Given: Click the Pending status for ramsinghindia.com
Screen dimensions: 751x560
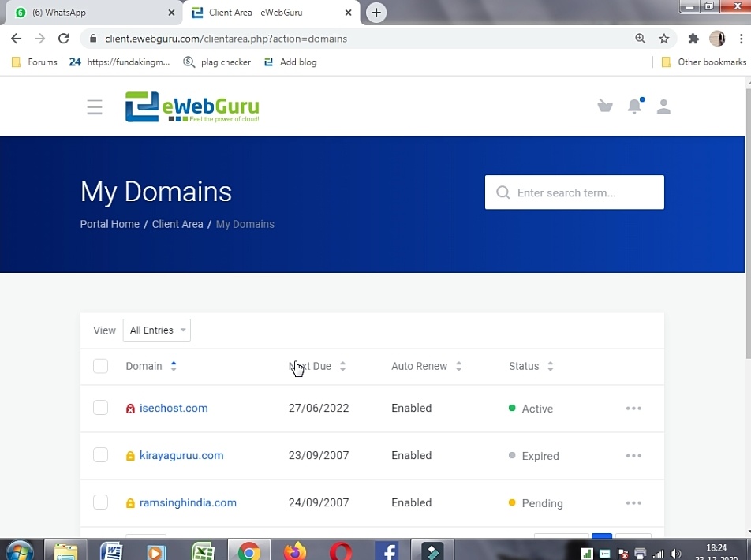Looking at the screenshot, I should pyautogui.click(x=536, y=503).
